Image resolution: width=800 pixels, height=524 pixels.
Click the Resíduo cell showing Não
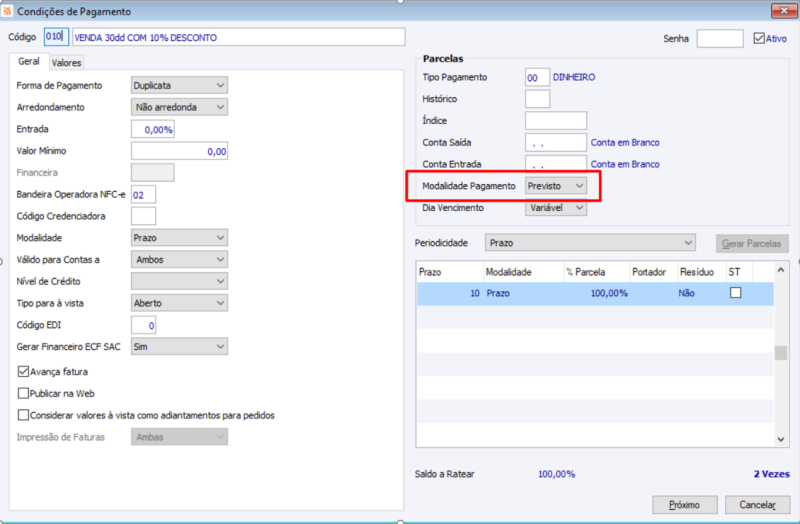tap(702, 293)
